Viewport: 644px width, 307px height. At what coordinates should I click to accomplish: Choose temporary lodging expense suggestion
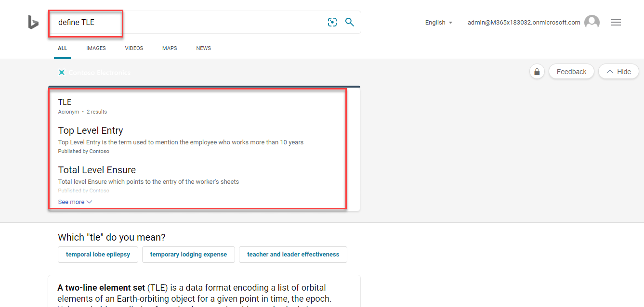188,255
